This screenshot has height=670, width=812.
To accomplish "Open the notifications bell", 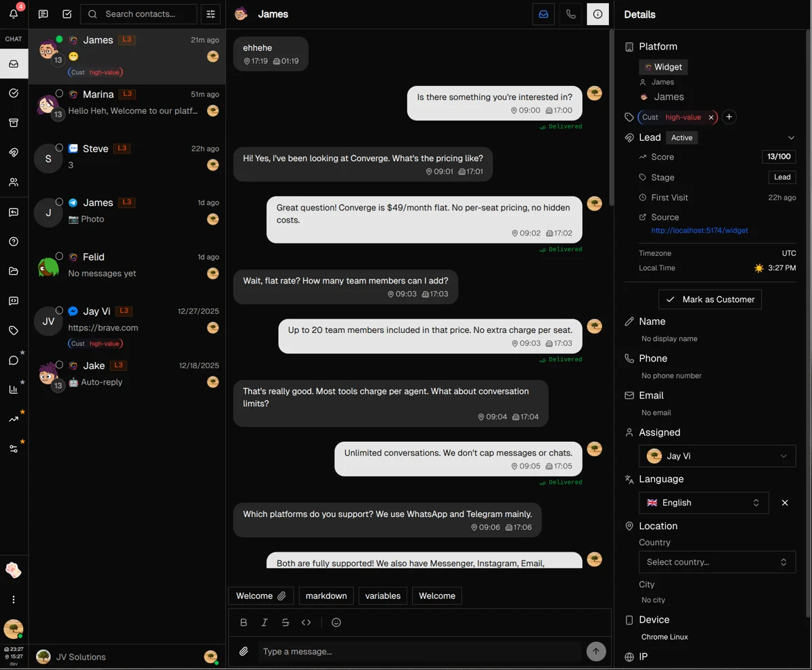I will click(14, 14).
